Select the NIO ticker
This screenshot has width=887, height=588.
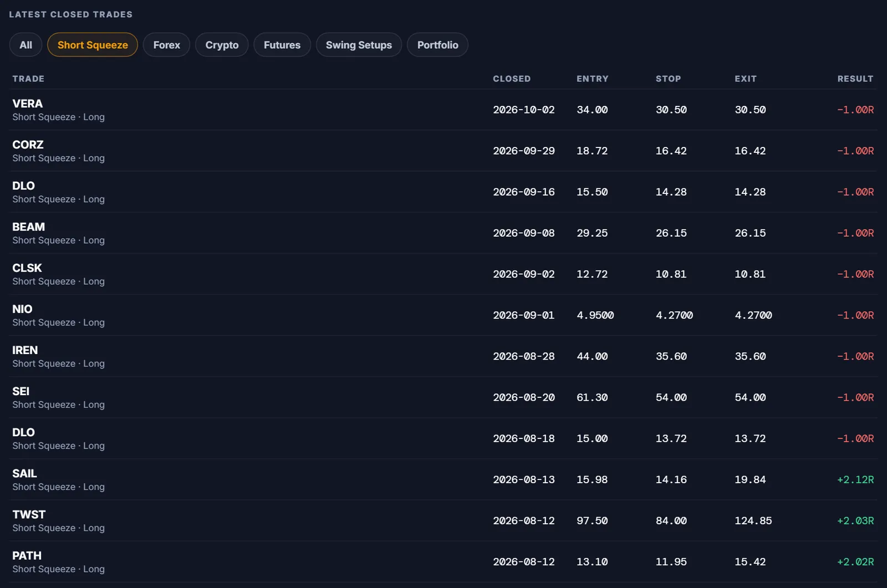click(x=22, y=309)
